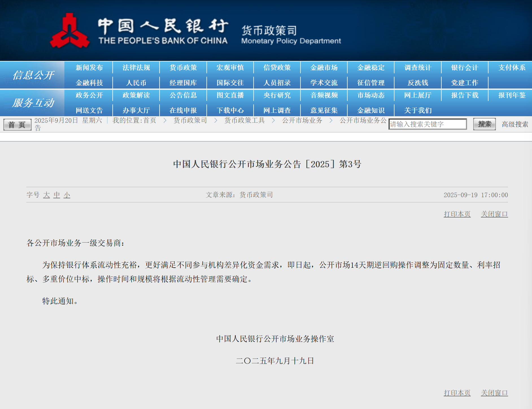Navigate to 公开市场业务 breadcrumb link
Image resolution: width=532 pixels, height=409 pixels.
pyautogui.click(x=302, y=120)
